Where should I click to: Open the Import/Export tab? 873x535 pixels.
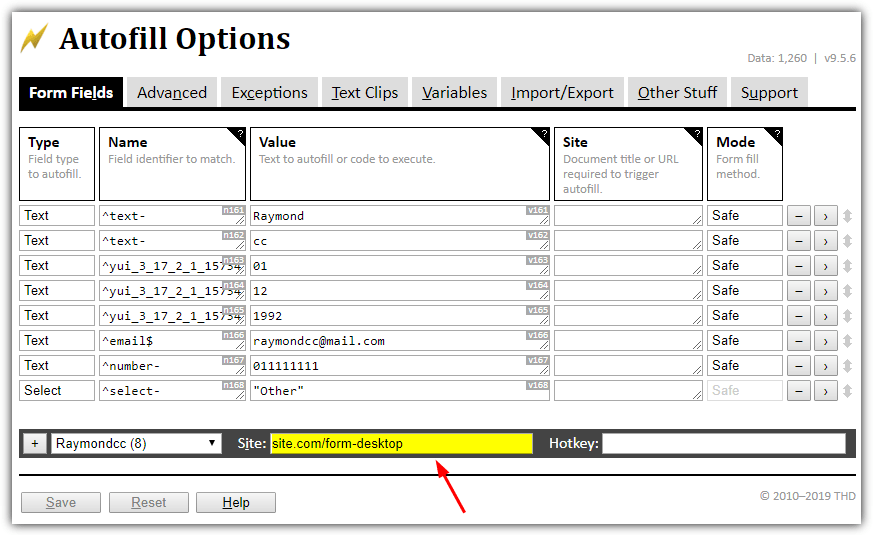pyautogui.click(x=562, y=92)
